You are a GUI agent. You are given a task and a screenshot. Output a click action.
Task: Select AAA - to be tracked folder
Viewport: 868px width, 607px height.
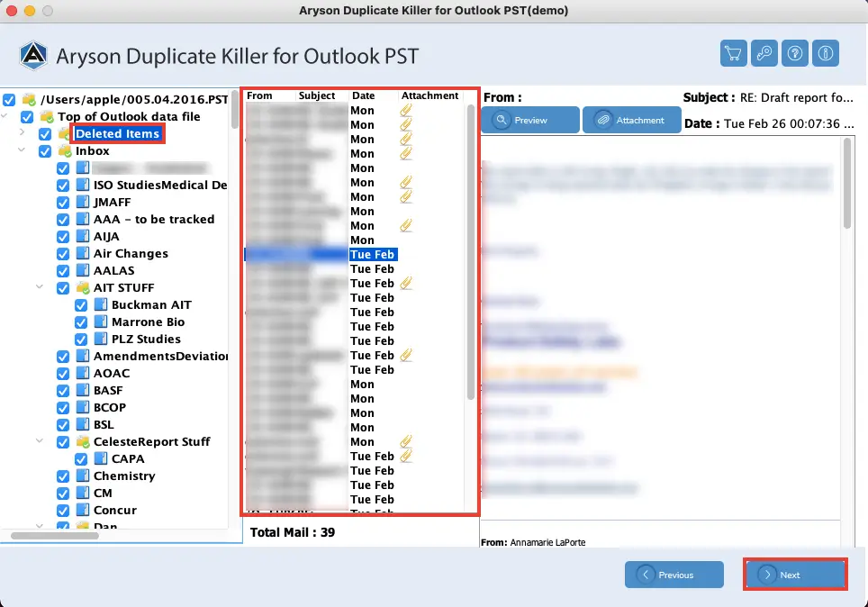click(x=154, y=220)
